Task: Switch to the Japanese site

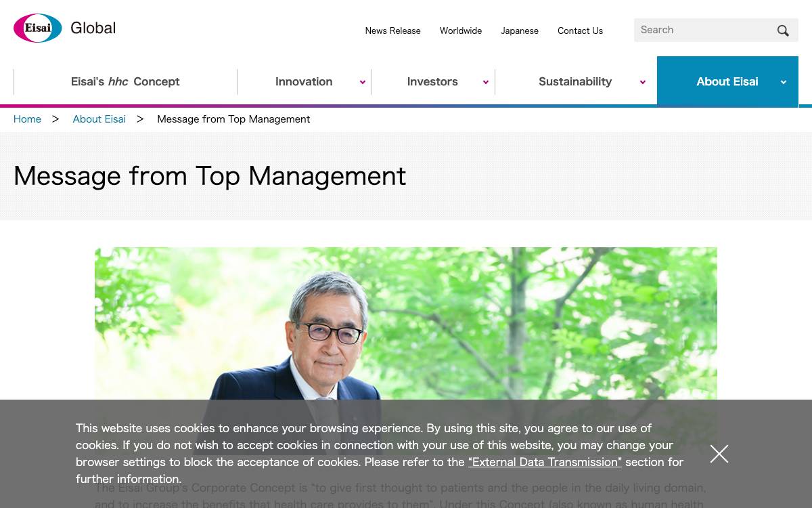Action: pyautogui.click(x=520, y=30)
